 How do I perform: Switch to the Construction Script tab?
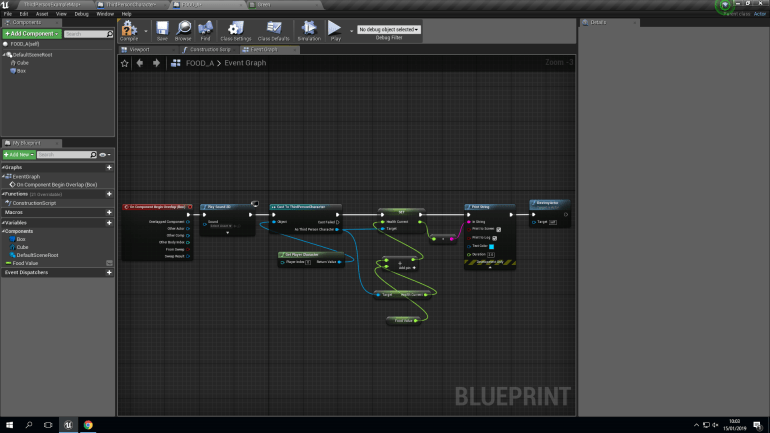(210, 50)
